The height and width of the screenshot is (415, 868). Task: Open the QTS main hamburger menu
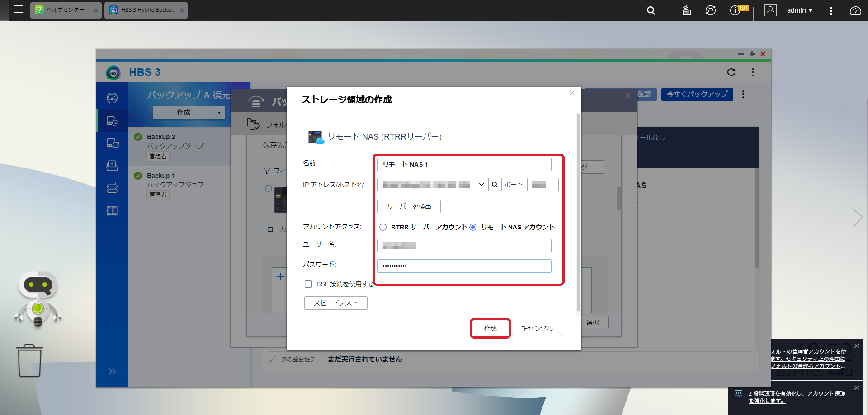19,9
